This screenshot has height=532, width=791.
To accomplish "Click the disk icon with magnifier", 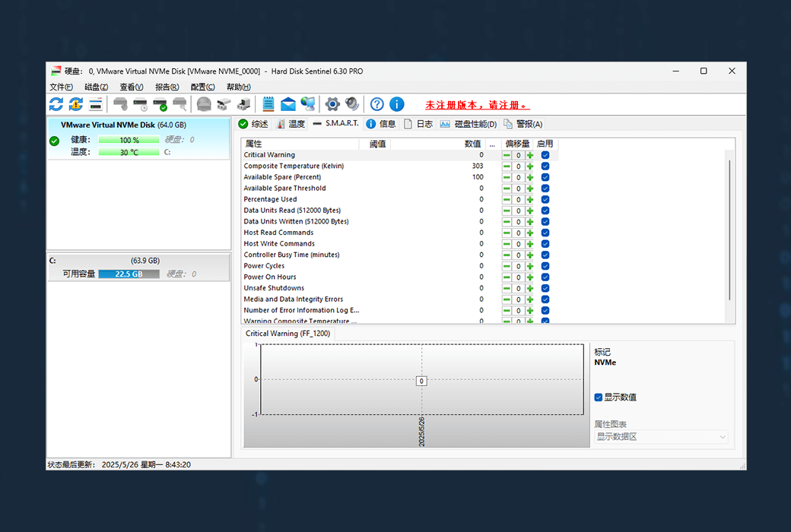I will 179,104.
